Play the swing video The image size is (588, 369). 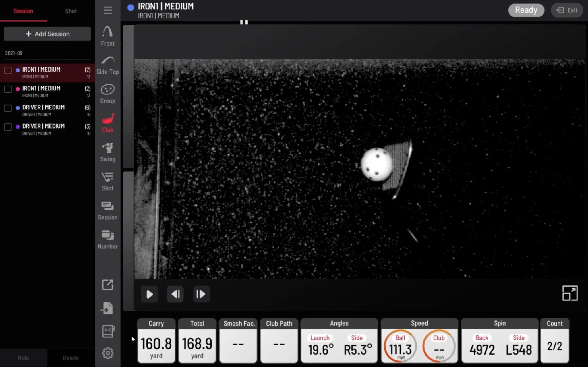pyautogui.click(x=149, y=294)
